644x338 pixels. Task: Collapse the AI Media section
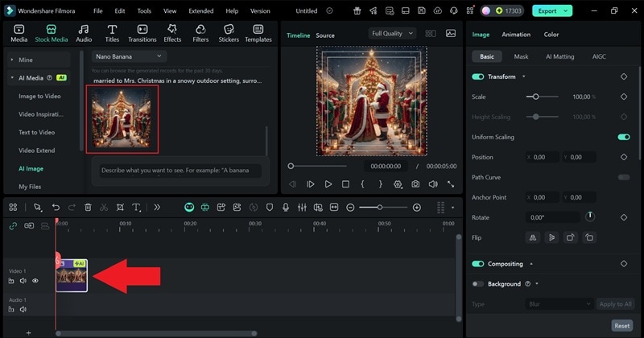(x=12, y=77)
